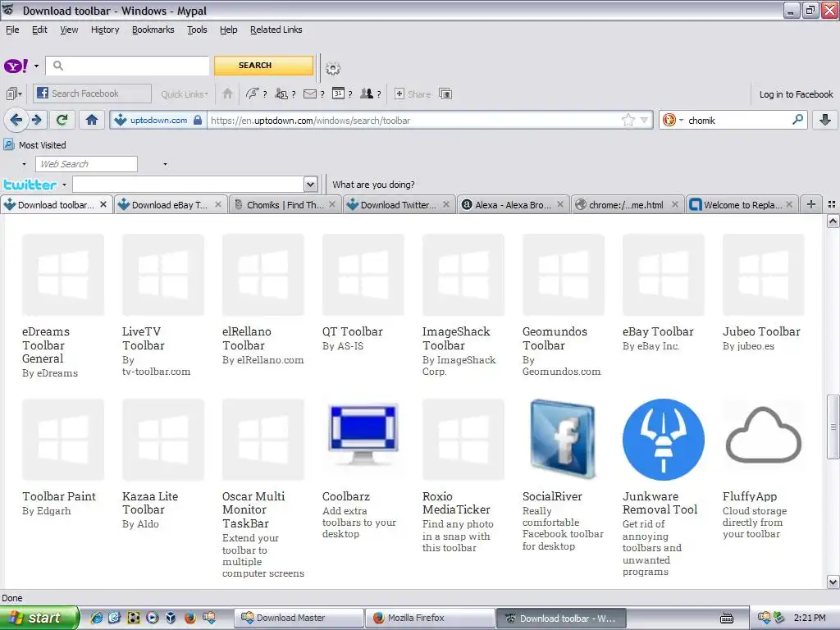Click the Twitter logo on toolbar
Image resolution: width=840 pixels, height=630 pixels.
click(30, 185)
